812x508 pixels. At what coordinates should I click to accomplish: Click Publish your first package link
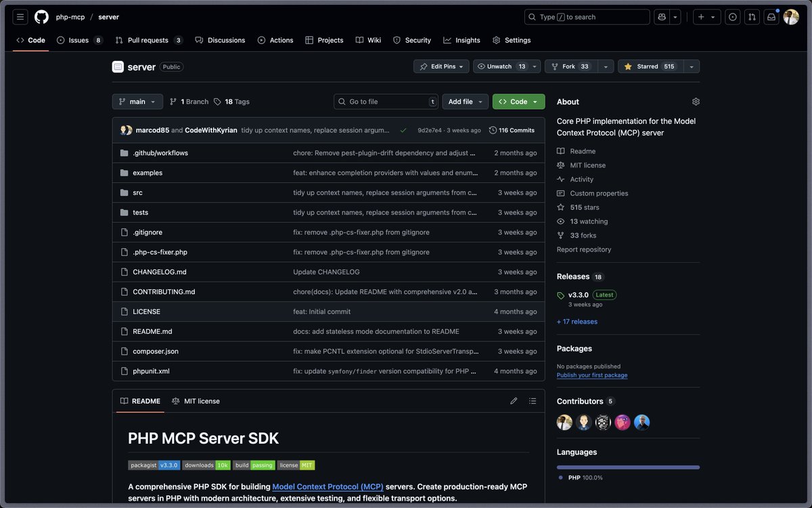pos(592,375)
